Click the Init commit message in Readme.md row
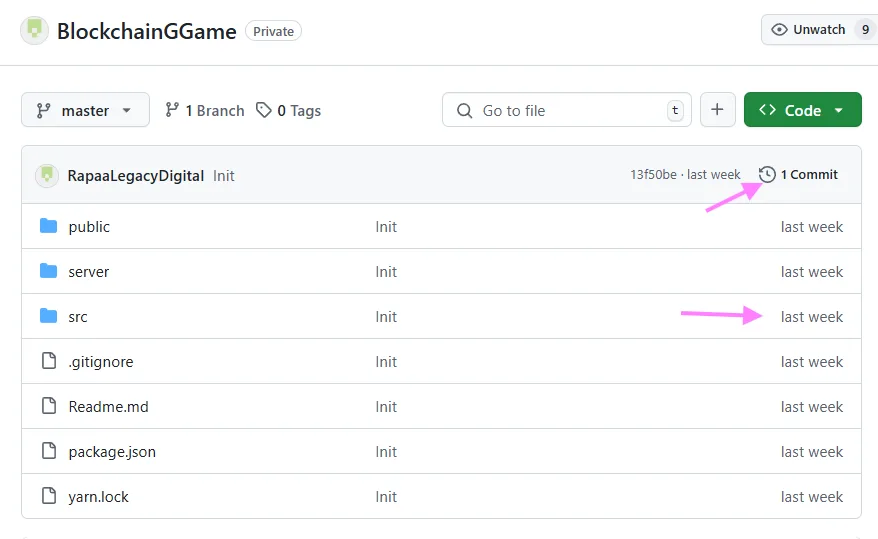Screen dimensions: 878x539 click(x=386, y=406)
